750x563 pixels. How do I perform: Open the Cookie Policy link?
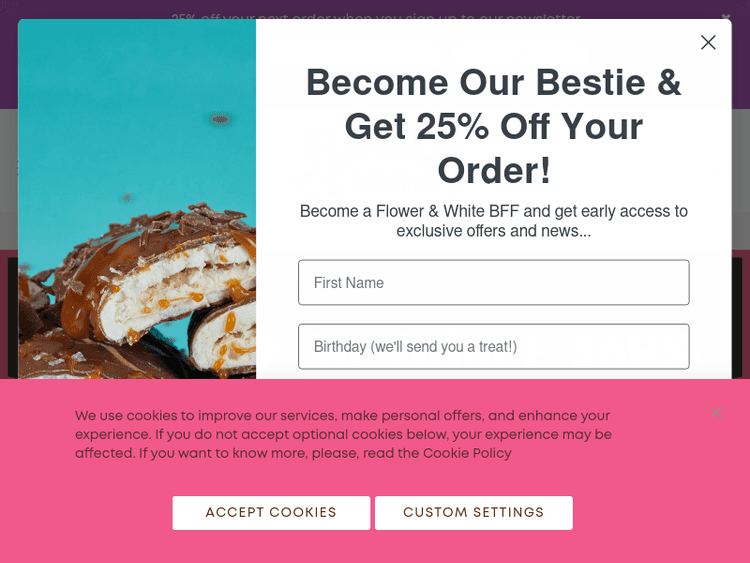coord(467,453)
